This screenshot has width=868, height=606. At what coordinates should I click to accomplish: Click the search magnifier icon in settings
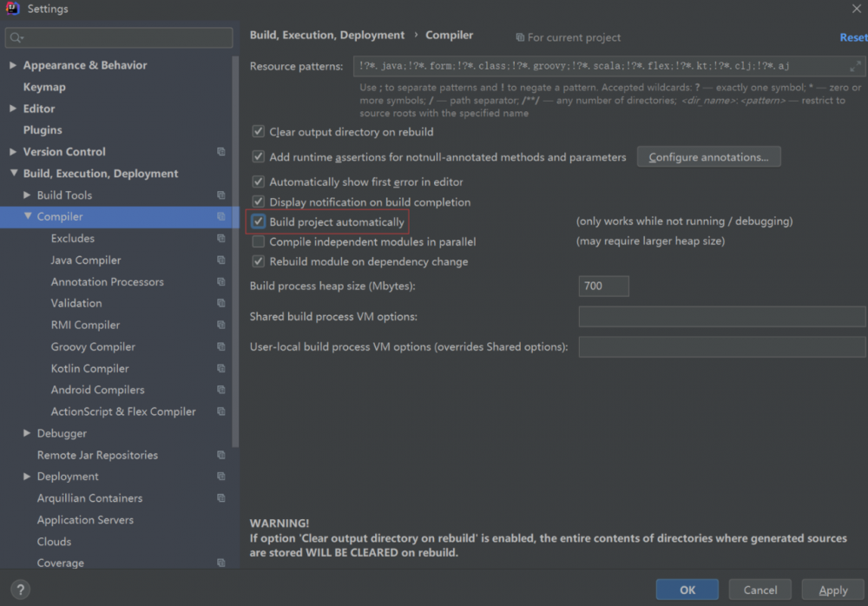[x=16, y=37]
